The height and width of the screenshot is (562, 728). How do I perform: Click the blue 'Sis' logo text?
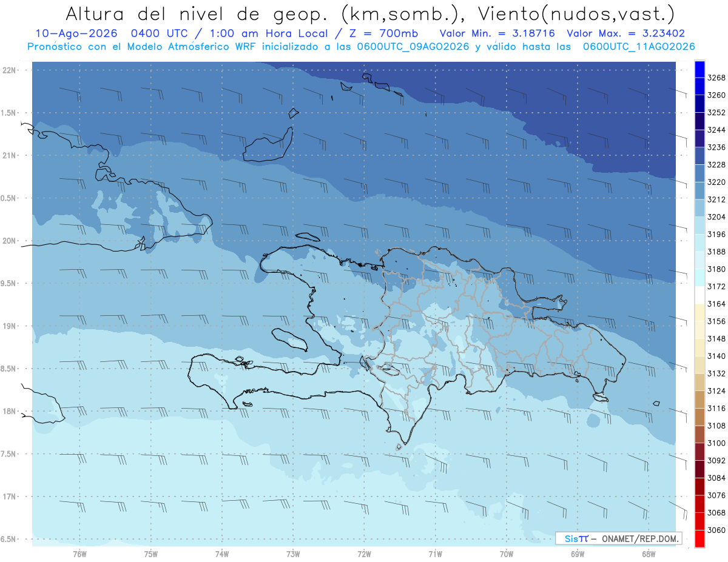572,538
